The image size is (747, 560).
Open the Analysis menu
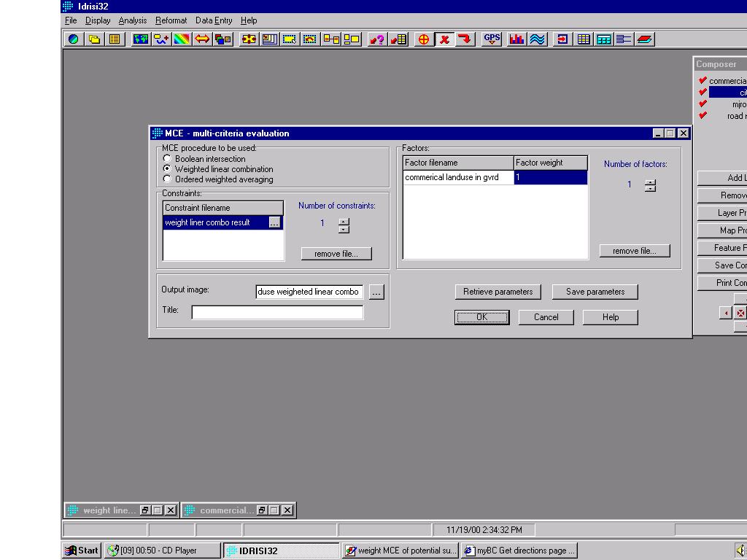click(133, 20)
